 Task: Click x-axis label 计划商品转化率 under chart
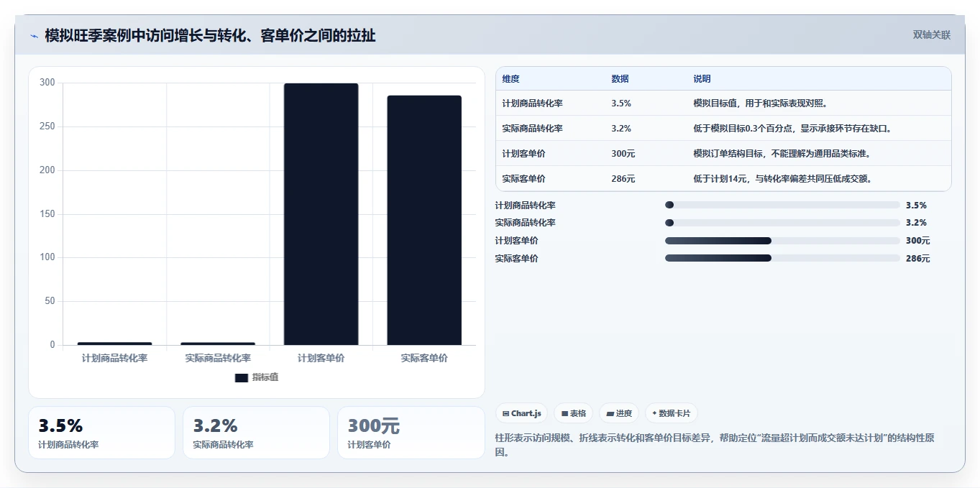click(x=114, y=358)
